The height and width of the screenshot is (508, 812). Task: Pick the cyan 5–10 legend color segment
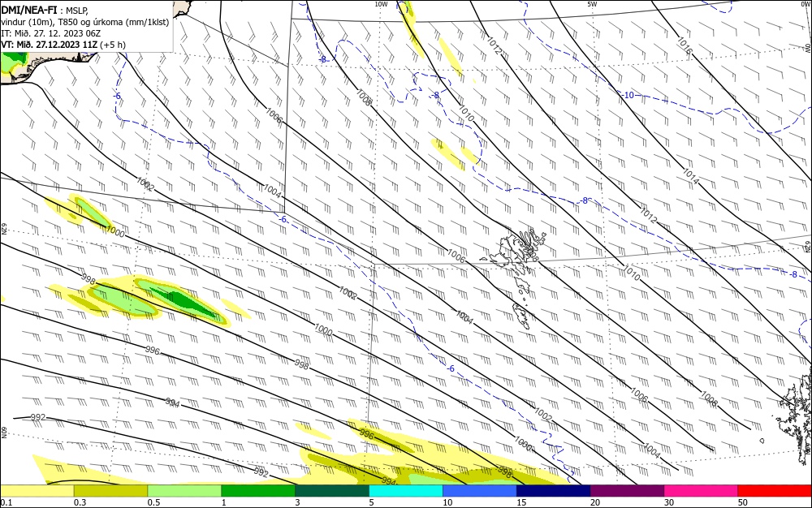pyautogui.click(x=406, y=491)
